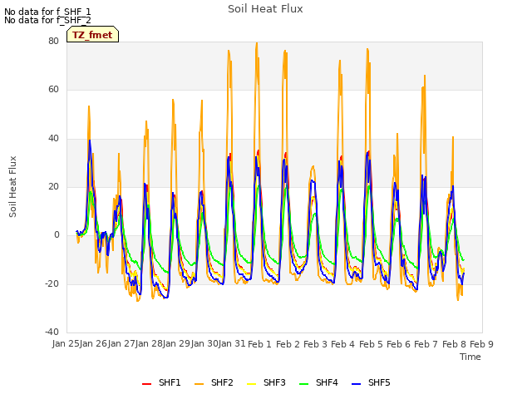Click the Jan 26 x-axis tick label

pos(93,344)
